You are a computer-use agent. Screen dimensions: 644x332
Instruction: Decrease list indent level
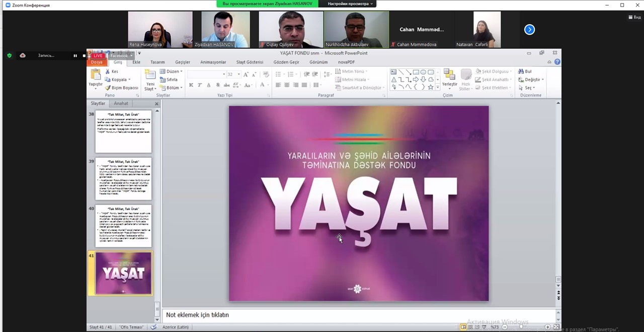(x=306, y=75)
